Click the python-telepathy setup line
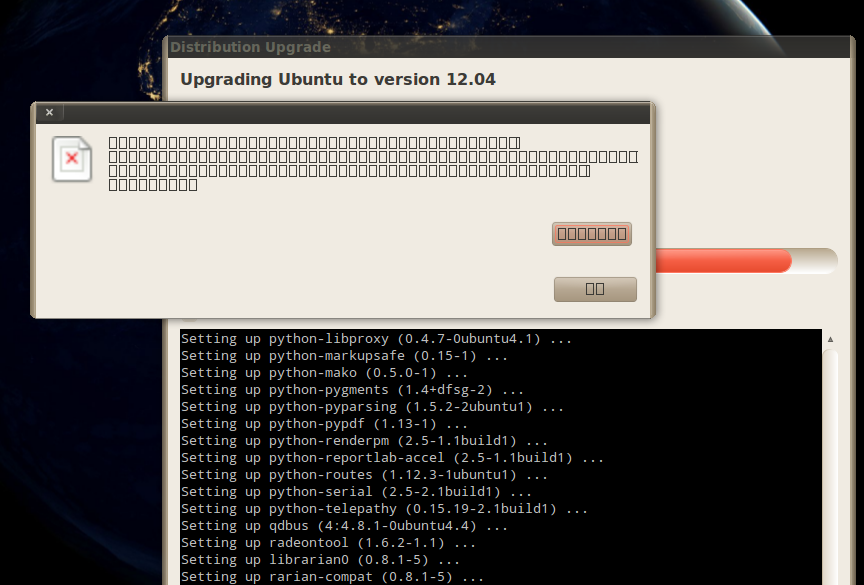Viewport: 864px width, 585px height. click(384, 509)
